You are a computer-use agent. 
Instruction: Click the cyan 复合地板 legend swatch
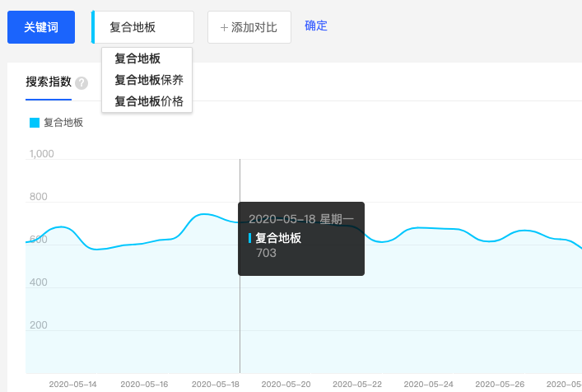tap(35, 123)
